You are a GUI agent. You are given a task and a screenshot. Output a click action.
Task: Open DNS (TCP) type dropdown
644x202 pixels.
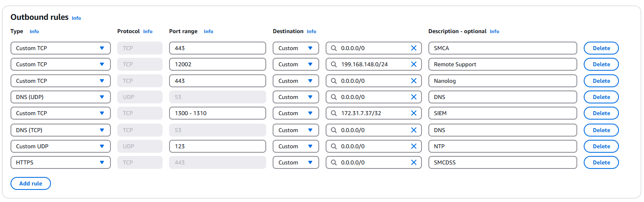[60, 130]
